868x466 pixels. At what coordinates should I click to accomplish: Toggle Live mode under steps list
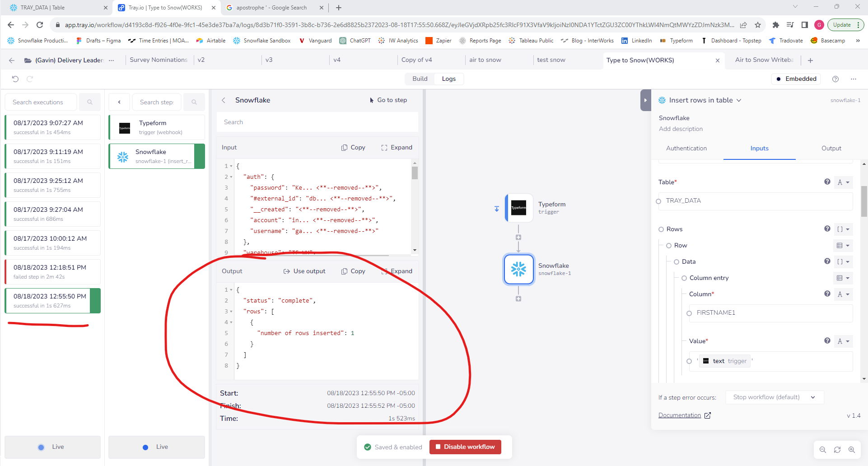pyautogui.click(x=156, y=447)
